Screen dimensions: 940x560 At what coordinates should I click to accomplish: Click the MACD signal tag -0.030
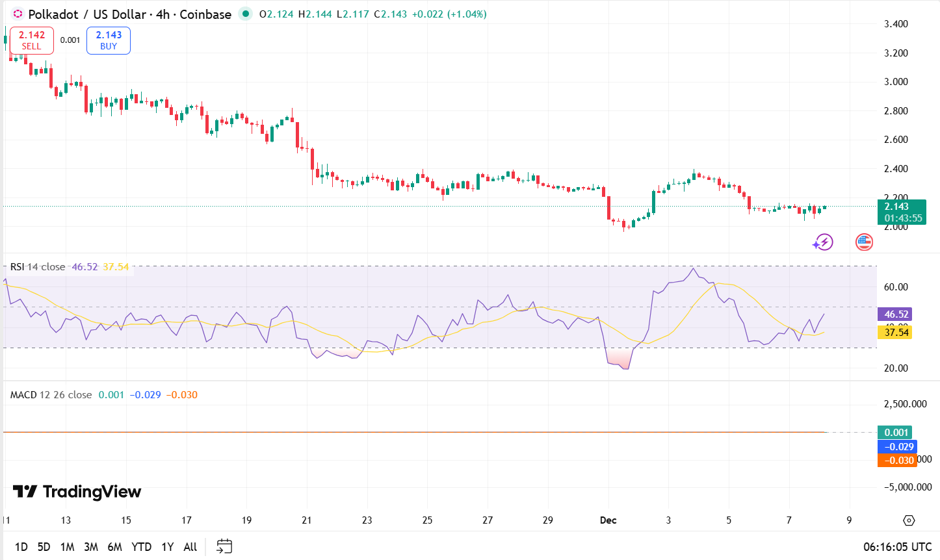[x=898, y=461]
